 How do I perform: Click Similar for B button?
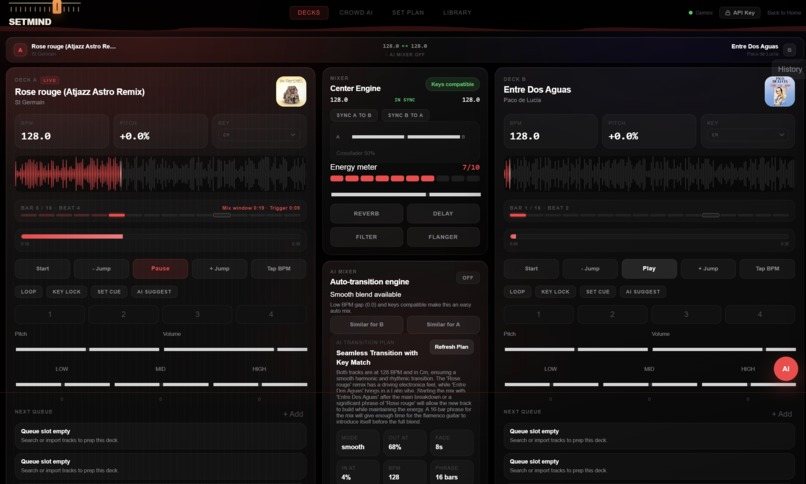[366, 325]
